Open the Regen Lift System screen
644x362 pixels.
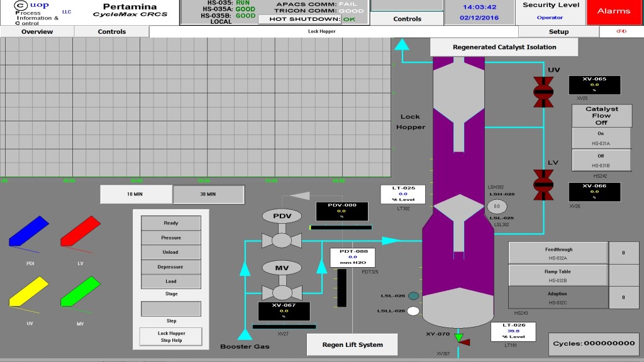pyautogui.click(x=352, y=344)
